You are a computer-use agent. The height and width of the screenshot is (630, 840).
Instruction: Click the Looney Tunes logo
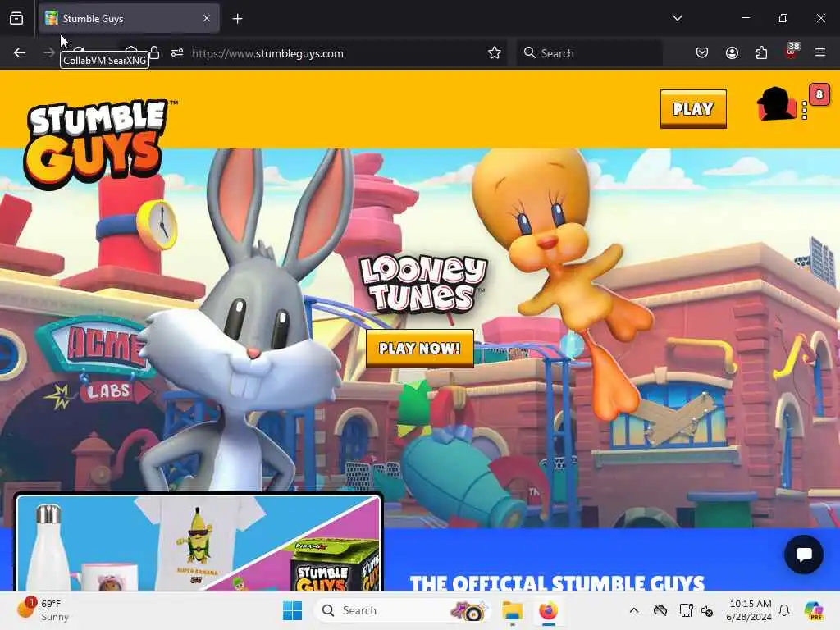tap(423, 283)
